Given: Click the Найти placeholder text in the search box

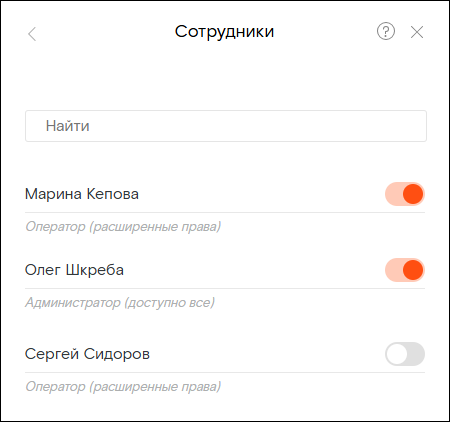Looking at the screenshot, I should [68, 126].
